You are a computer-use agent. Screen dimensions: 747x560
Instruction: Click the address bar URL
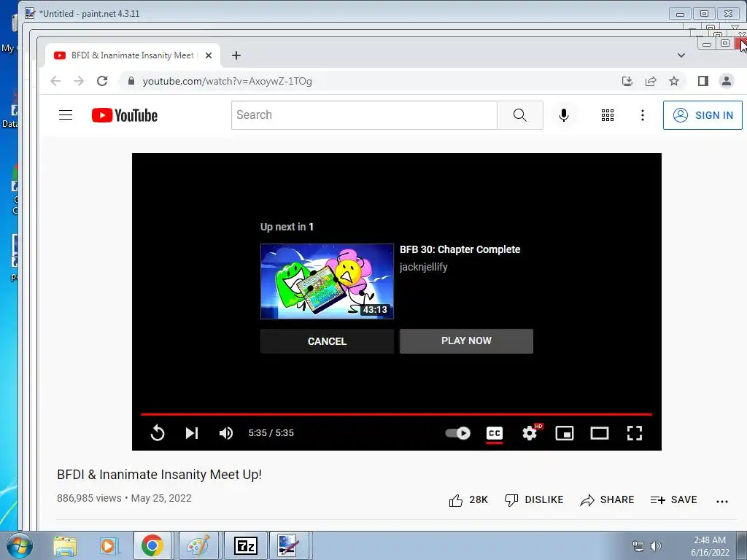[228, 81]
